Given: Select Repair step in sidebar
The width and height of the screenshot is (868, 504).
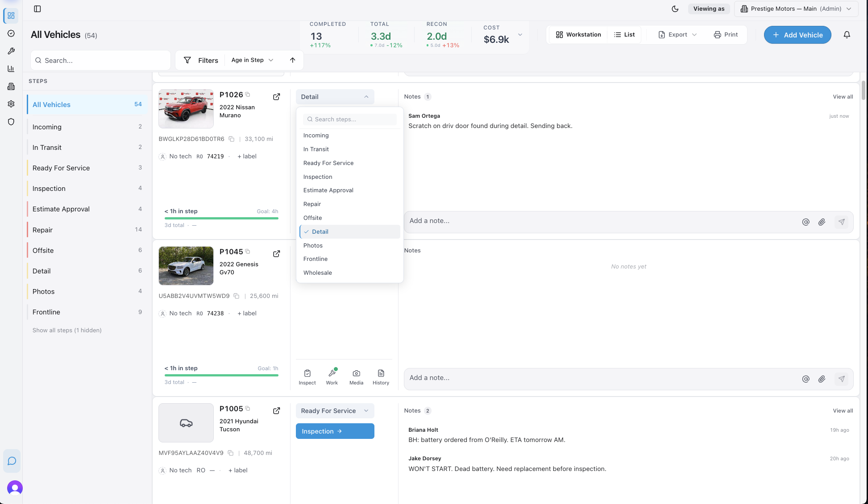Looking at the screenshot, I should tap(87, 230).
